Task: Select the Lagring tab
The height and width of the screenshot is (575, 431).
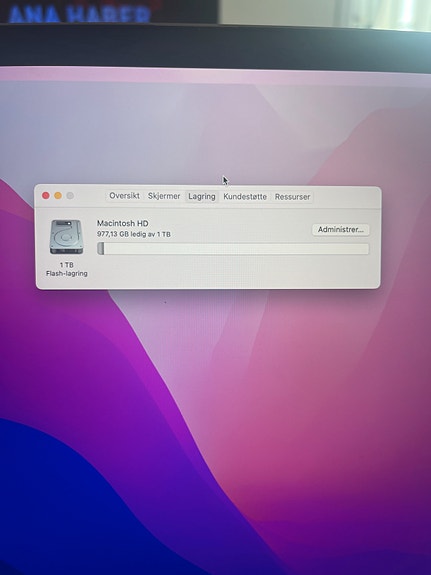Action: [x=202, y=197]
